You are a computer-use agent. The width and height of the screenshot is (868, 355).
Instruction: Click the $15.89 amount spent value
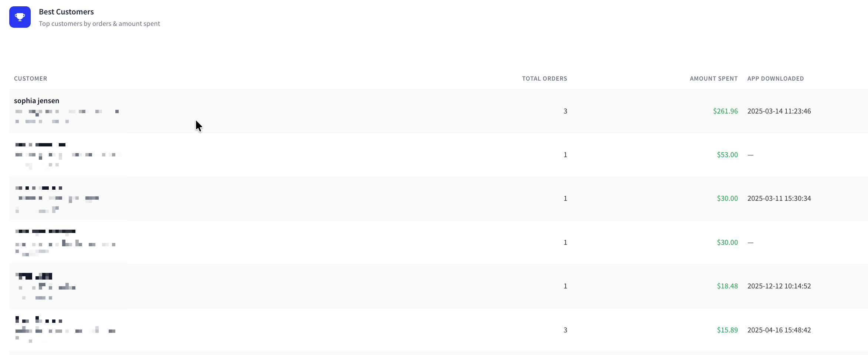click(x=727, y=330)
